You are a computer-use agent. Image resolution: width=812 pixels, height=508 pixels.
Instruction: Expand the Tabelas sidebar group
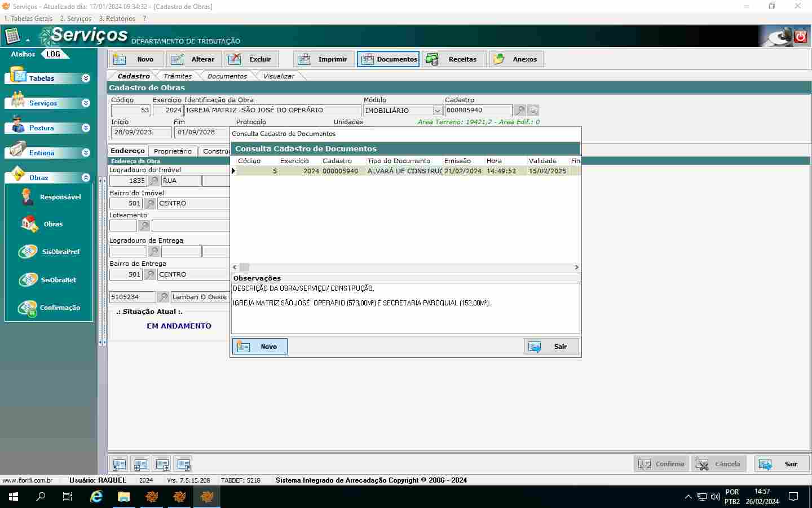[86, 78]
